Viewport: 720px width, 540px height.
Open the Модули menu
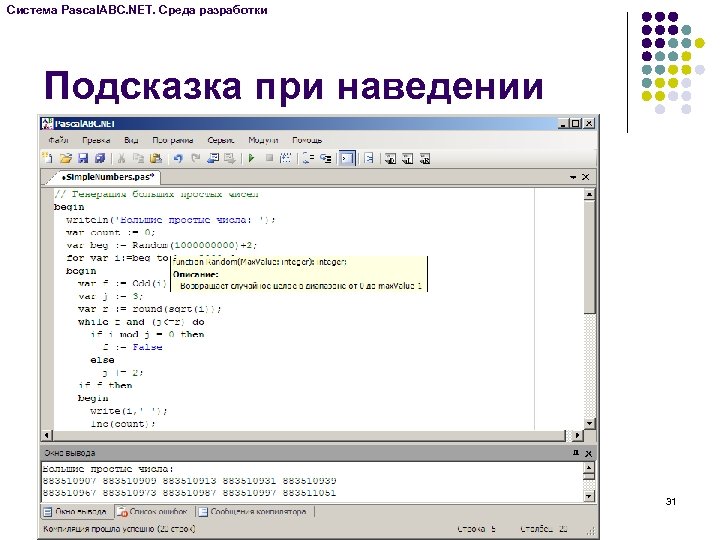click(263, 140)
